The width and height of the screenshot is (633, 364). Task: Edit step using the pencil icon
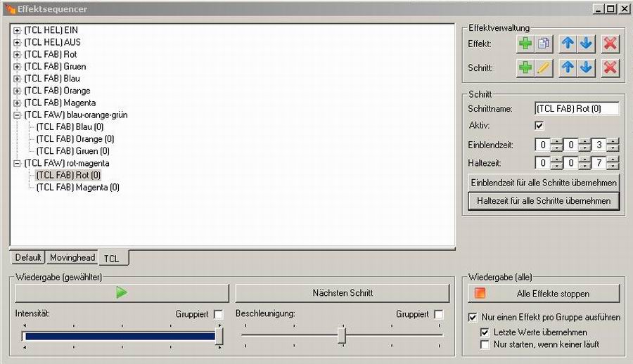[544, 68]
